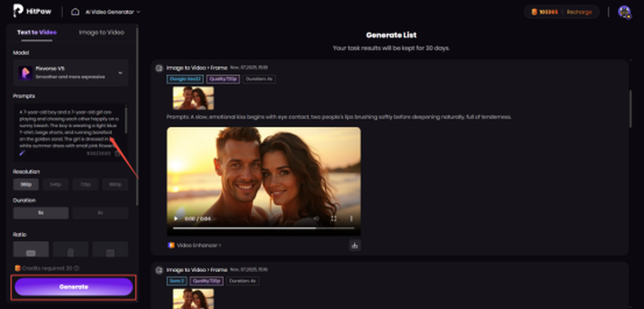
Task: Click the second task's Quality:720p tag
Action: pos(207,281)
